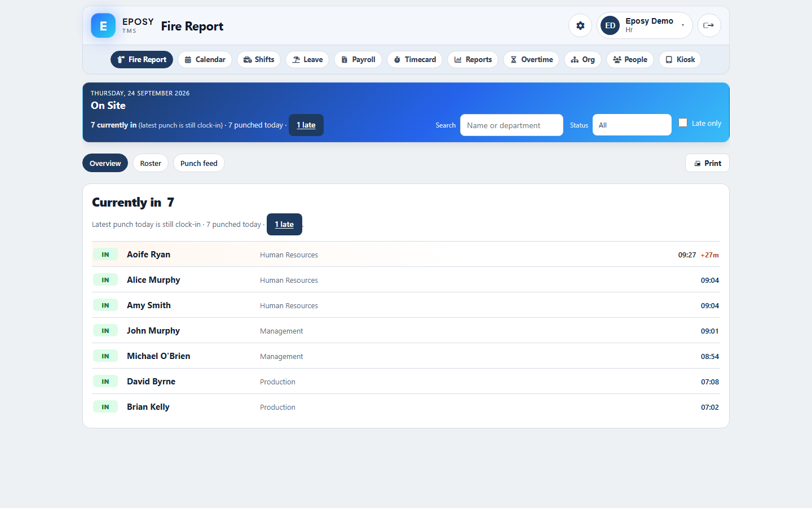
Task: Print the fire report
Action: [707, 163]
